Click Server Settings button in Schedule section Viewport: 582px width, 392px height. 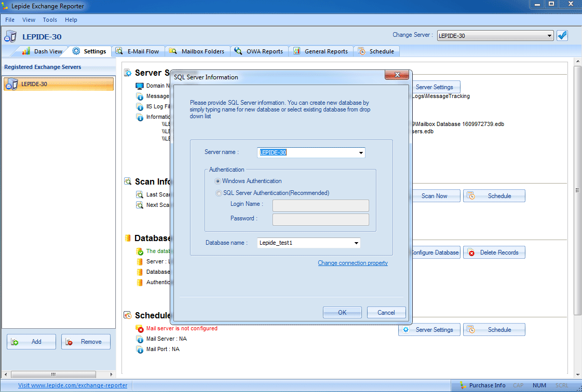click(x=429, y=330)
